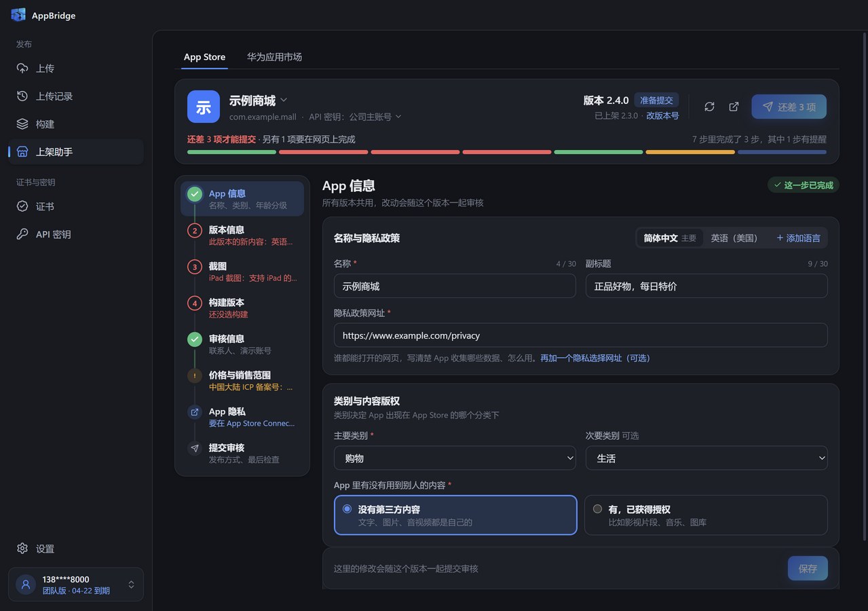Switch to the App Store tab
This screenshot has width=868, height=611.
[x=204, y=57]
